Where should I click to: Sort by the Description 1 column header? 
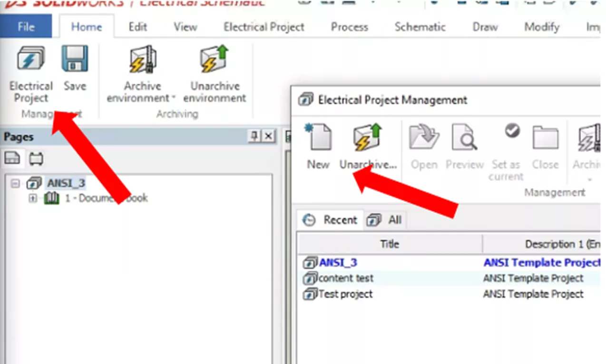click(x=542, y=244)
